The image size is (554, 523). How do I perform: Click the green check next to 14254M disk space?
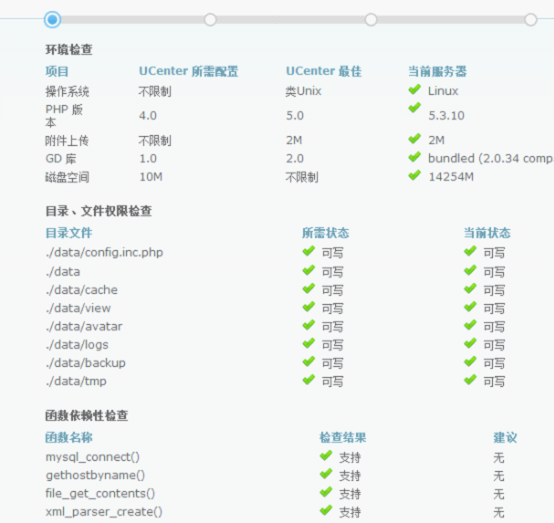[414, 175]
